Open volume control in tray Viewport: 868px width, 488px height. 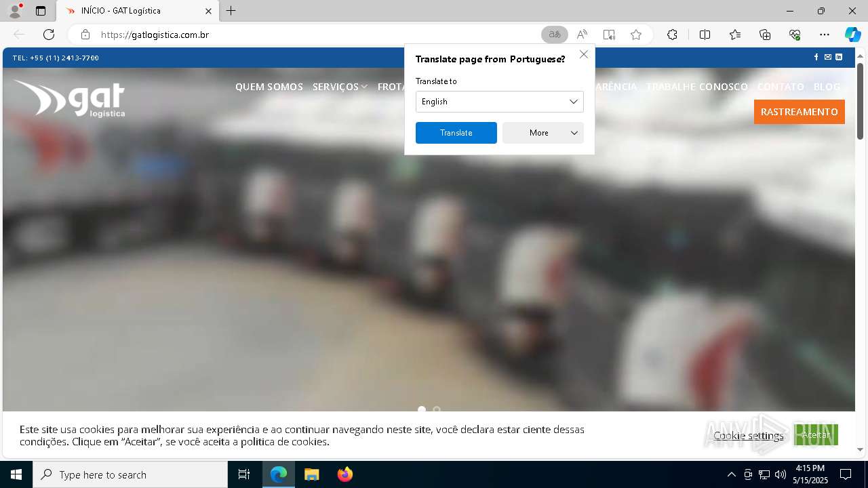[781, 474]
